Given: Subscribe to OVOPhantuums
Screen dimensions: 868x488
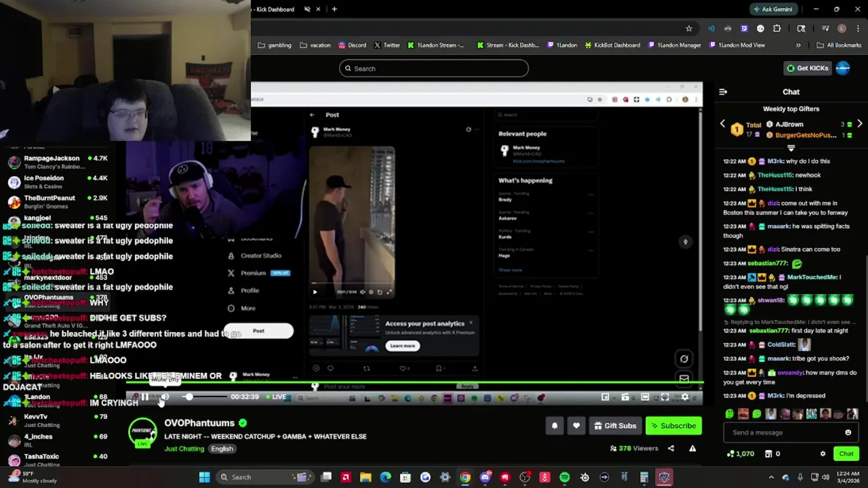Looking at the screenshot, I should point(673,426).
